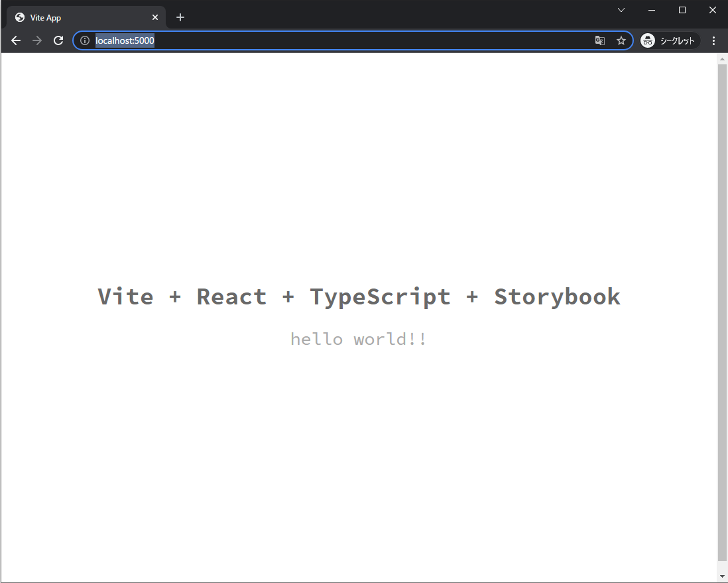Go back to the previous page
Screen dimensions: 728x583
16,40
